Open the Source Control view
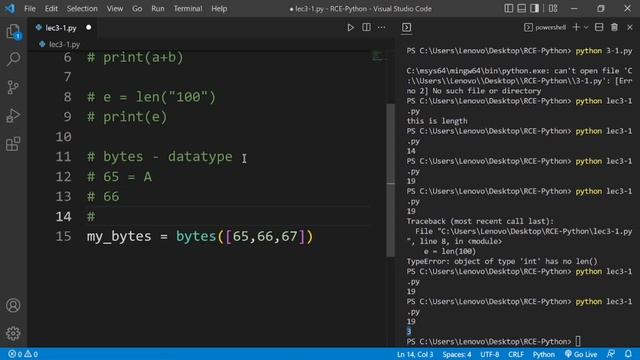 pos(13,87)
